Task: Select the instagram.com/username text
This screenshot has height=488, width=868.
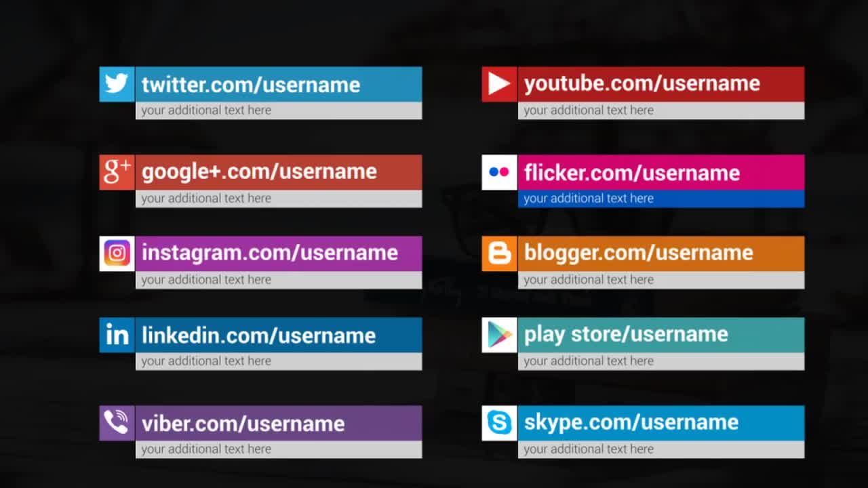Action: [269, 253]
